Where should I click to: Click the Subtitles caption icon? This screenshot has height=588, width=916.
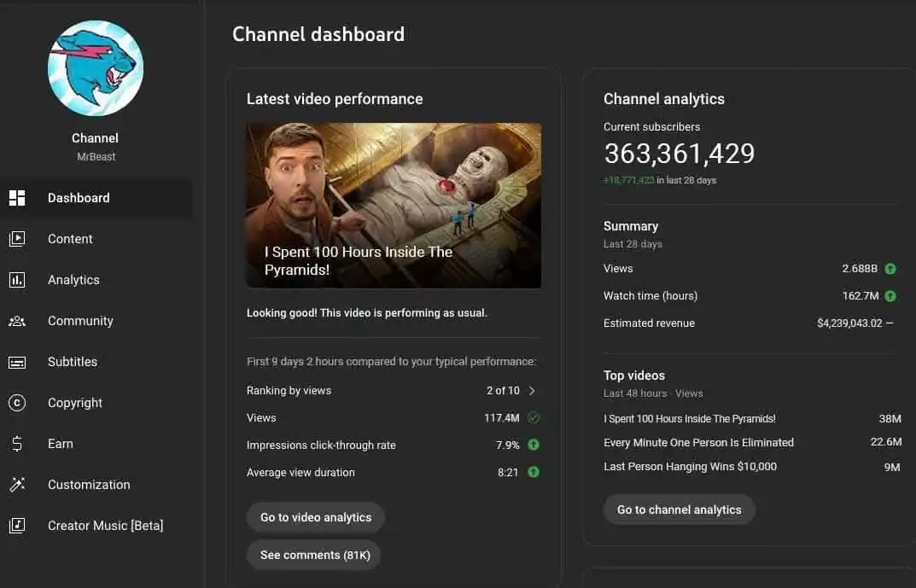click(x=17, y=362)
